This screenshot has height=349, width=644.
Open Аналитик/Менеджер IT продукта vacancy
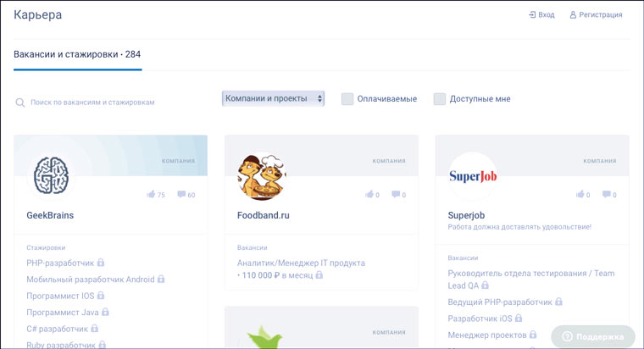(x=301, y=263)
